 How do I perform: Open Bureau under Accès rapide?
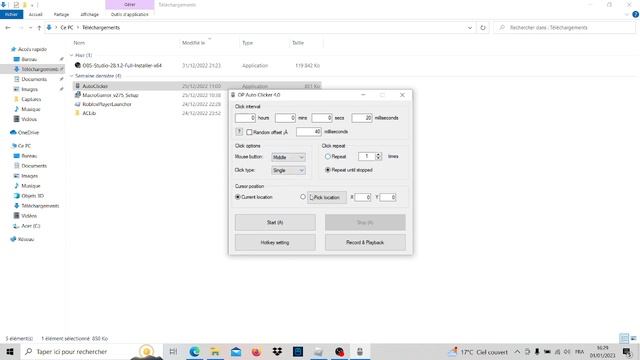29,59
